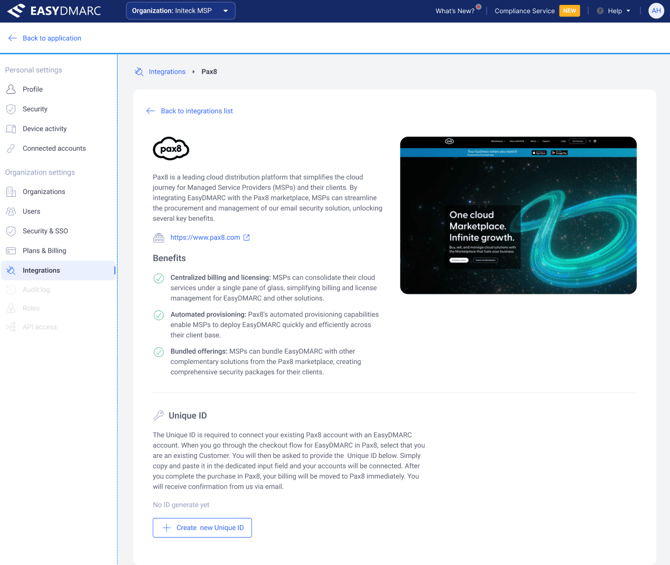
Task: Click the Device activity icon
Action: [x=11, y=129]
